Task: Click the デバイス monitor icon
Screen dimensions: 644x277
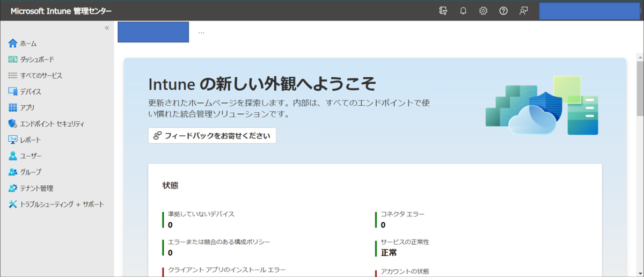Action: click(x=13, y=92)
